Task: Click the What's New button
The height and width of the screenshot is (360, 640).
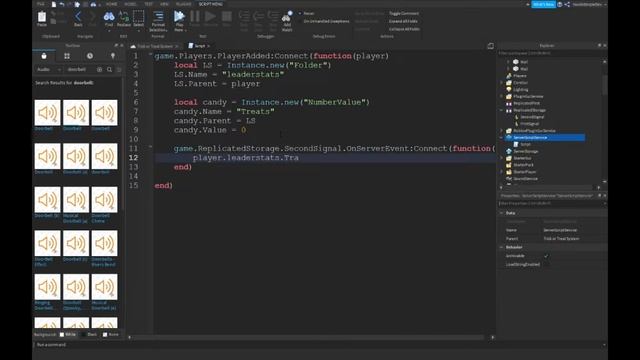Action: pyautogui.click(x=543, y=4)
